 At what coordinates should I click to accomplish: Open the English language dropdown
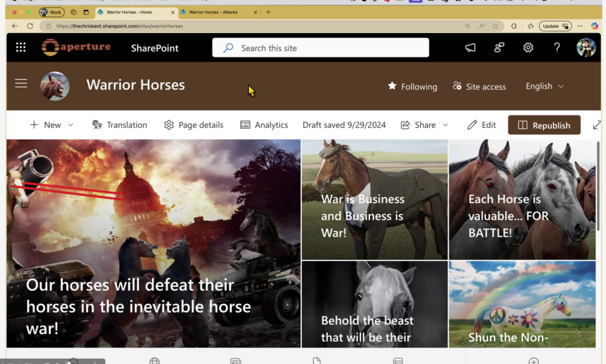click(x=545, y=86)
